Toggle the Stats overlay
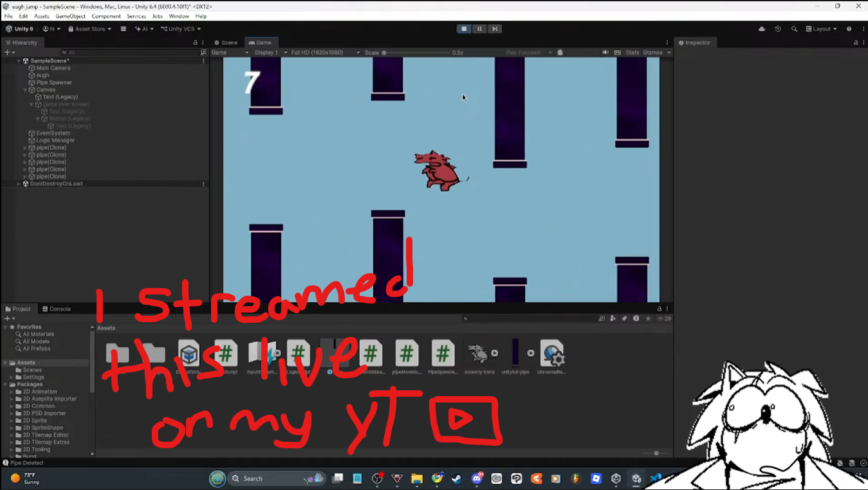The width and height of the screenshot is (868, 490). (x=633, y=53)
